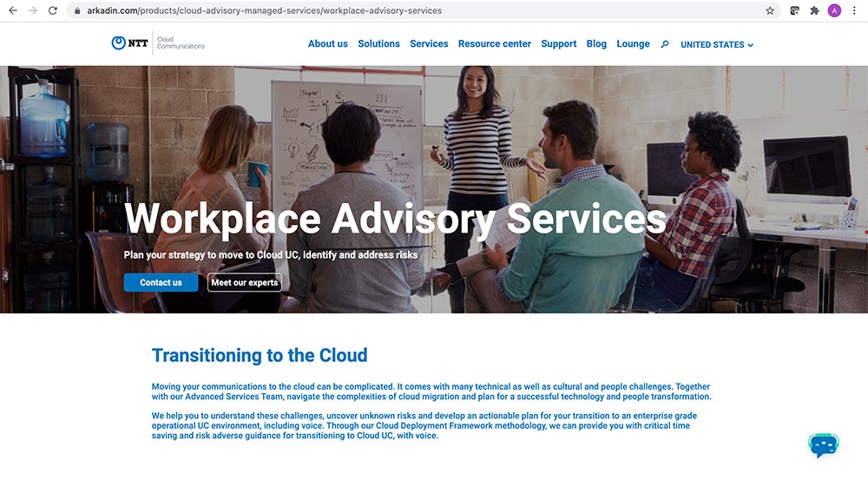
Task: Open the Support page link
Action: [x=558, y=43]
